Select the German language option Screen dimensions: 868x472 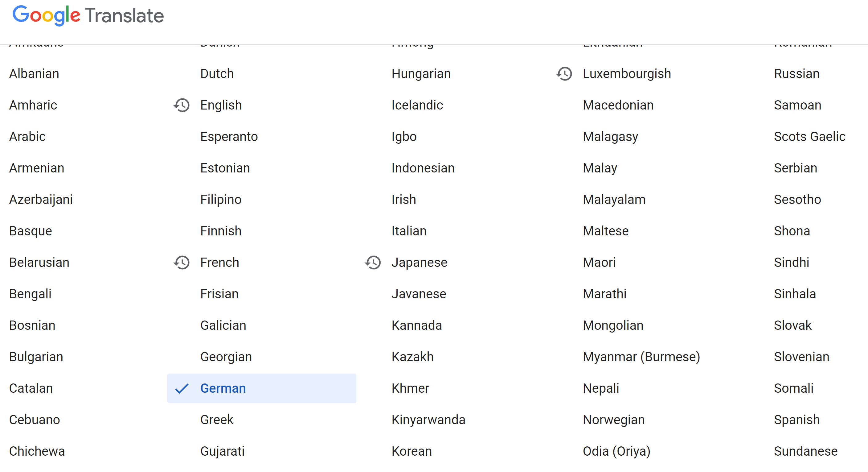coord(223,388)
